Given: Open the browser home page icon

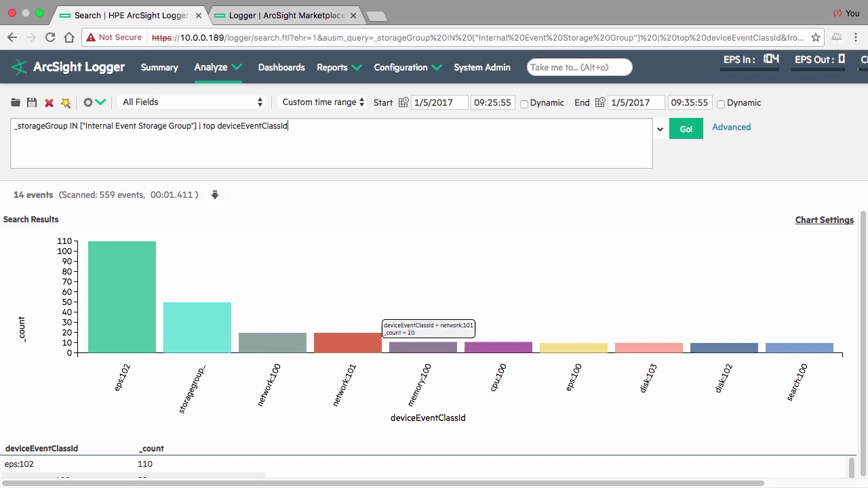Looking at the screenshot, I should [69, 38].
